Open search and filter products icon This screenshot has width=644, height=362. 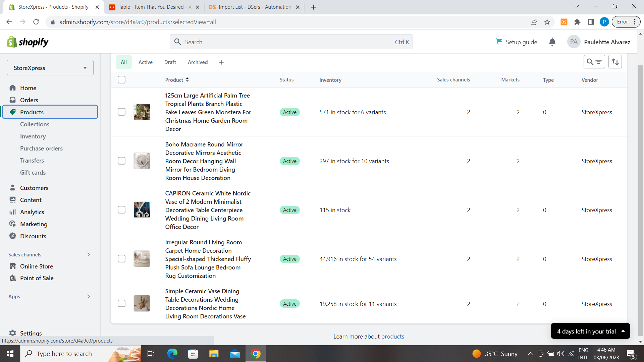[594, 62]
